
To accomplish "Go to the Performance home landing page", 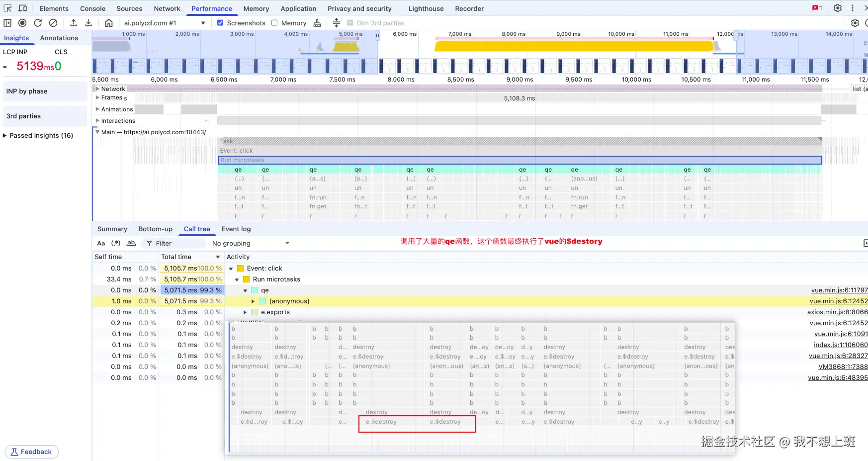I will pos(109,23).
